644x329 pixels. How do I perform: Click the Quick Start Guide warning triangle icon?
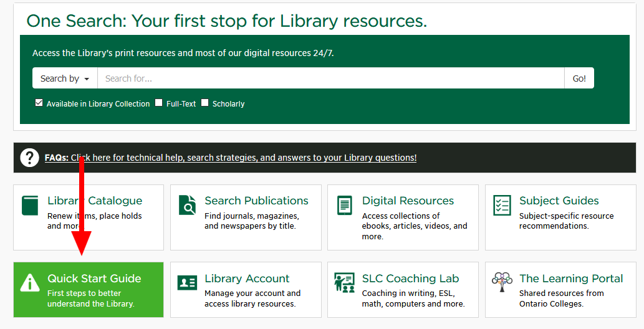click(30, 283)
